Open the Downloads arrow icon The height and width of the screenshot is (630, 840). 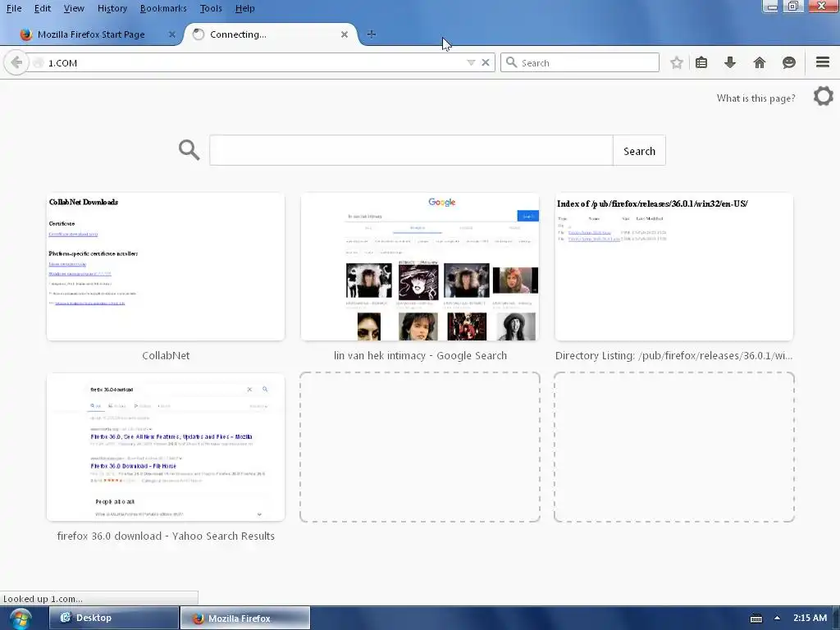click(x=729, y=62)
